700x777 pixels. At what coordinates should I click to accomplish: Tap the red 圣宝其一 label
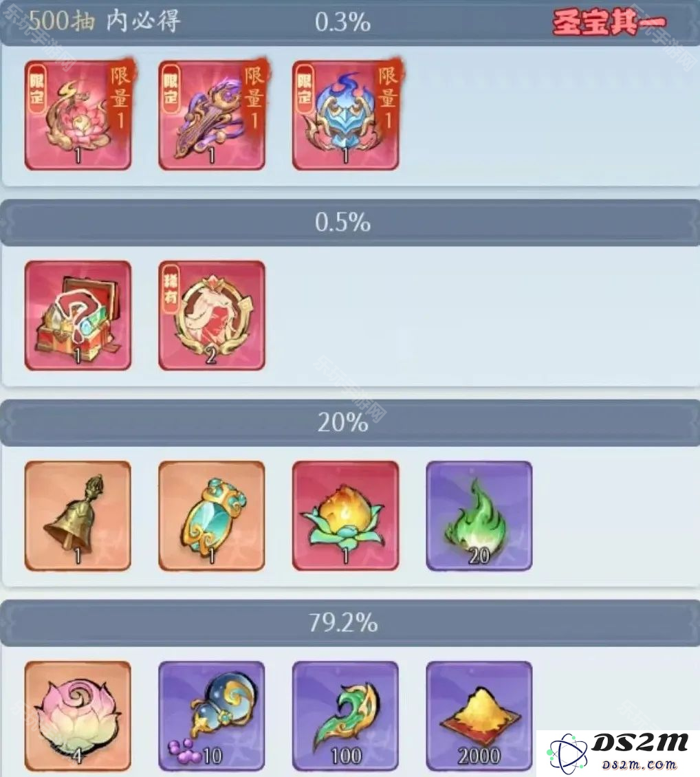(x=609, y=23)
